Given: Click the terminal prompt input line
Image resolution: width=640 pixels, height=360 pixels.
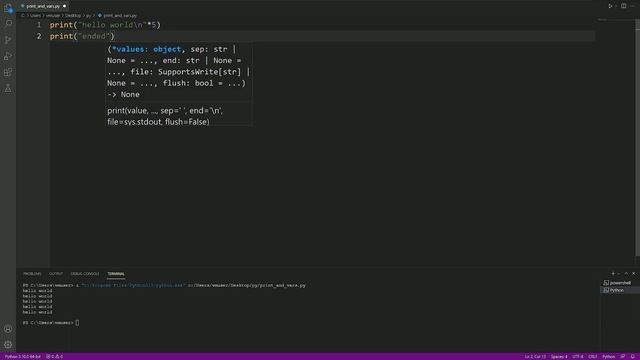Looking at the screenshot, I should (x=51, y=323).
